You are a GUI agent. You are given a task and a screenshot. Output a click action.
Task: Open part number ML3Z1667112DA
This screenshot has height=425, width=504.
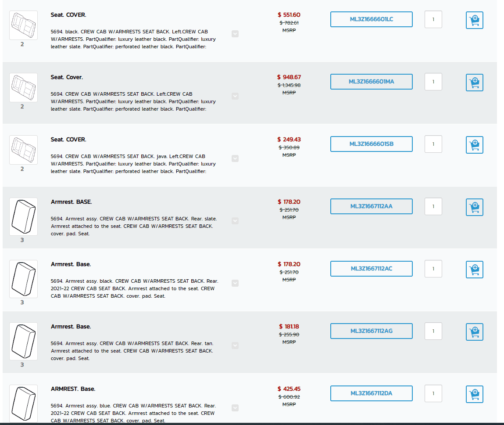[371, 393]
